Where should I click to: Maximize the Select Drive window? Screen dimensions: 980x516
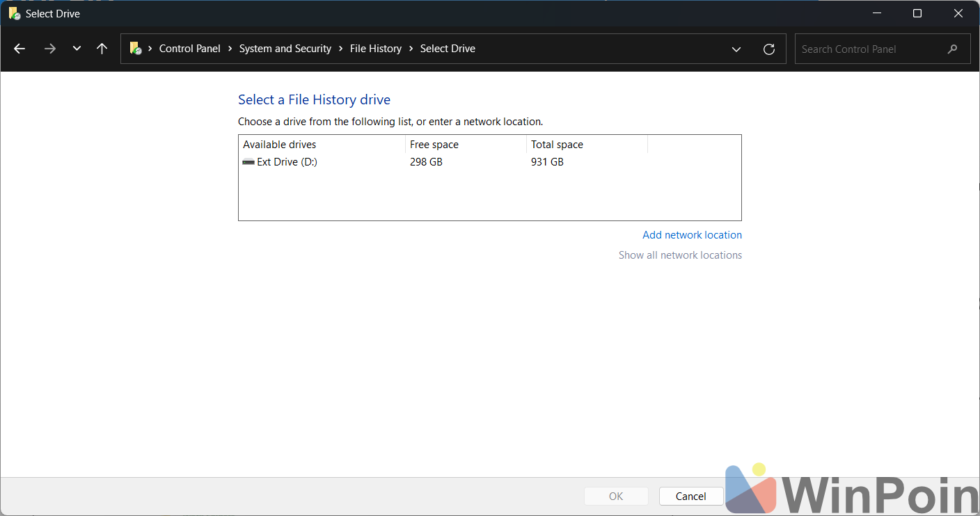917,13
